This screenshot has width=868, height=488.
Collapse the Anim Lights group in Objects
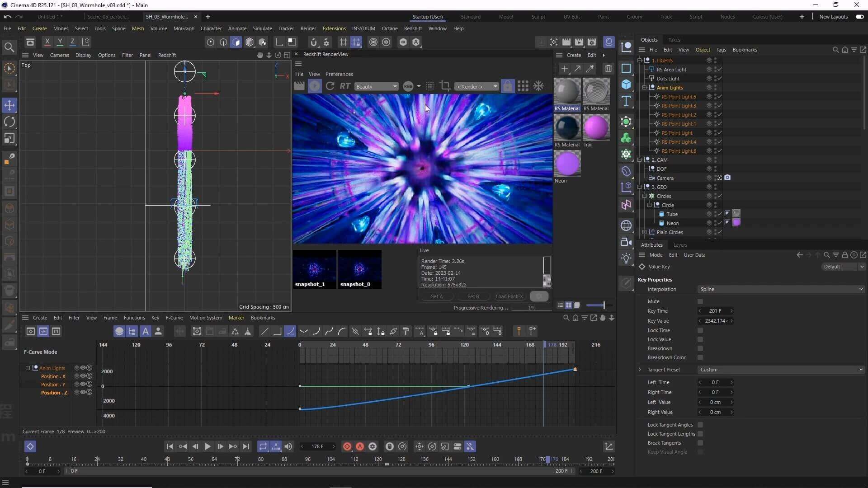[x=645, y=88]
